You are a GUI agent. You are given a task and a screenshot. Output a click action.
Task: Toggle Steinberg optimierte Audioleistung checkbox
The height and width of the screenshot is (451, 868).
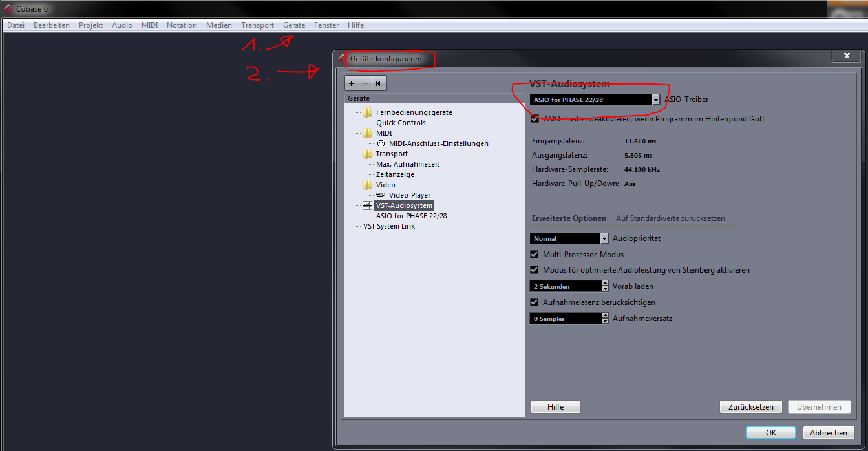click(x=535, y=270)
